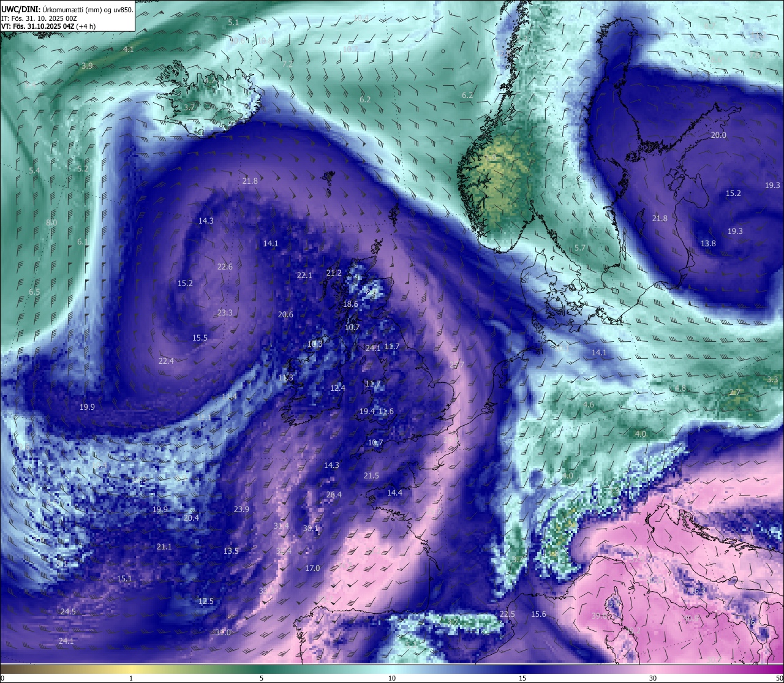This screenshot has height=683, width=784.
Task: Click the map value '20.0'
Action: [718, 135]
